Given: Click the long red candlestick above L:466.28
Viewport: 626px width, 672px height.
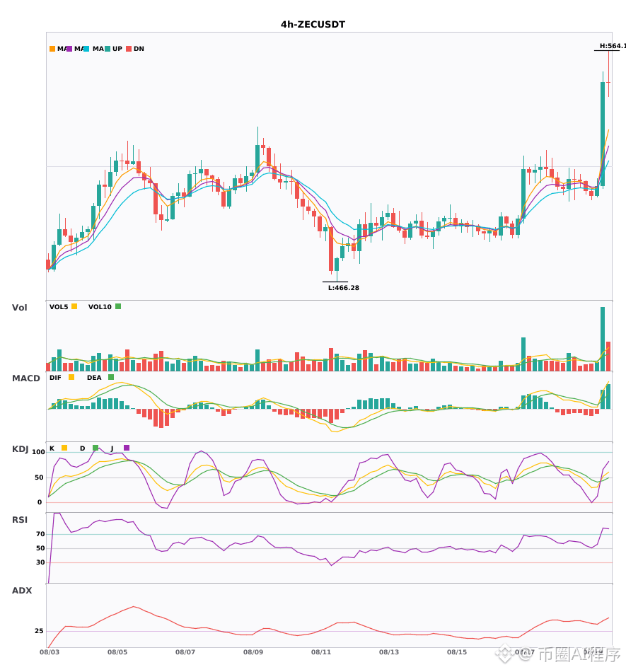Looking at the screenshot, I should click(x=331, y=249).
